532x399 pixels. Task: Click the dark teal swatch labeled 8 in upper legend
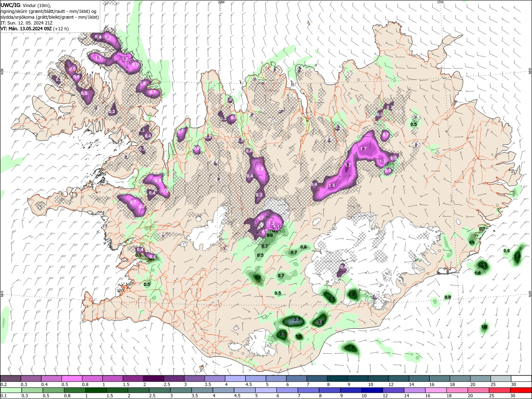point(337,379)
